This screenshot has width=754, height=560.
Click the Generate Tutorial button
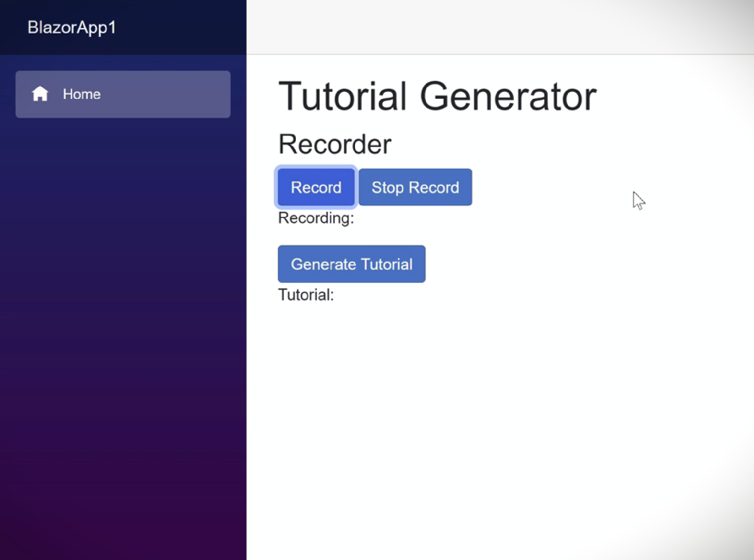coord(352,264)
